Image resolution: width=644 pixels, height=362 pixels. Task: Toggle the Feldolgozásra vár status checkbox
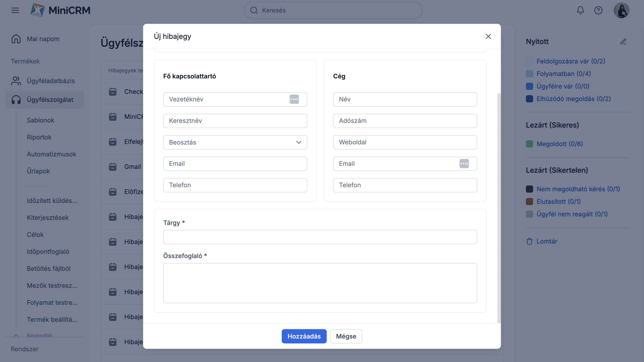coord(530,61)
